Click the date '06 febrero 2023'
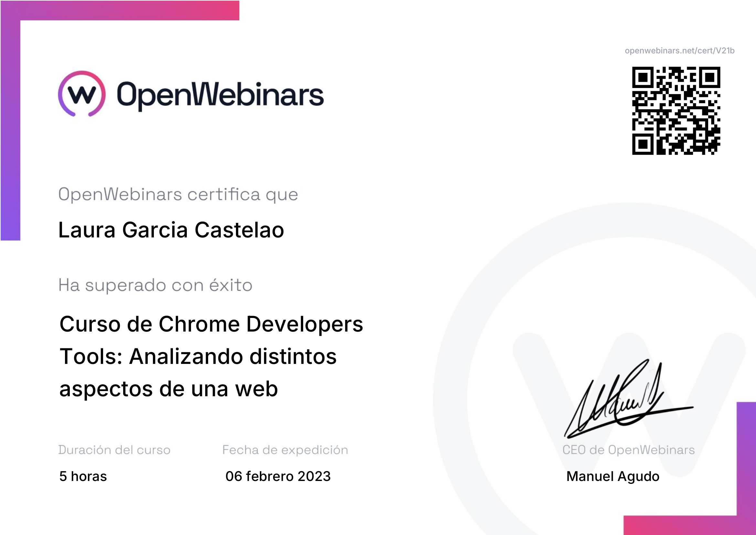The height and width of the screenshot is (535, 756). point(278,476)
